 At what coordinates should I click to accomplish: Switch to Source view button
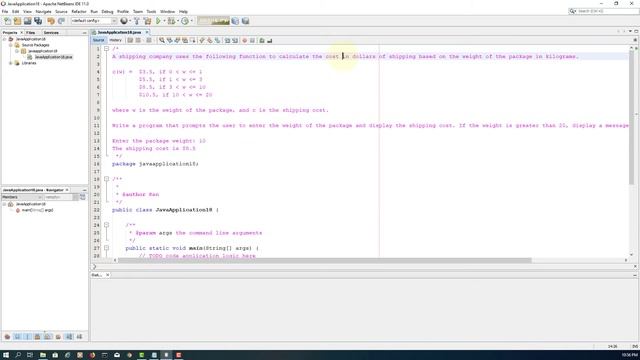(98, 40)
